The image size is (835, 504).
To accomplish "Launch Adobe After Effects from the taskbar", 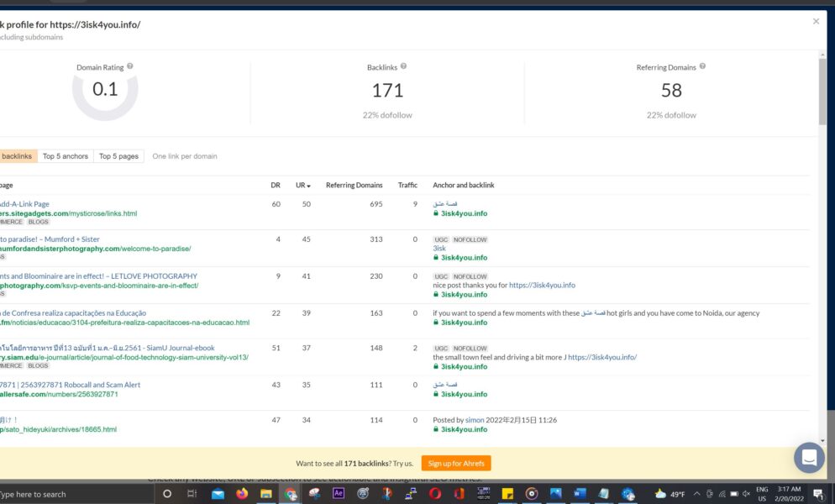I will click(x=339, y=494).
